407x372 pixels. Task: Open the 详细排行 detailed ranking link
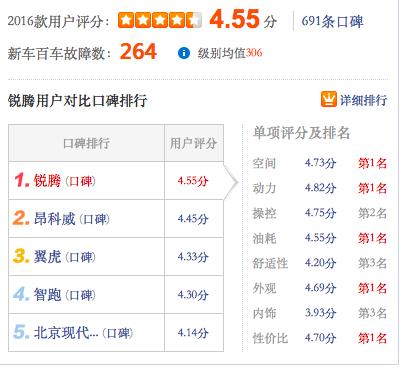363,100
